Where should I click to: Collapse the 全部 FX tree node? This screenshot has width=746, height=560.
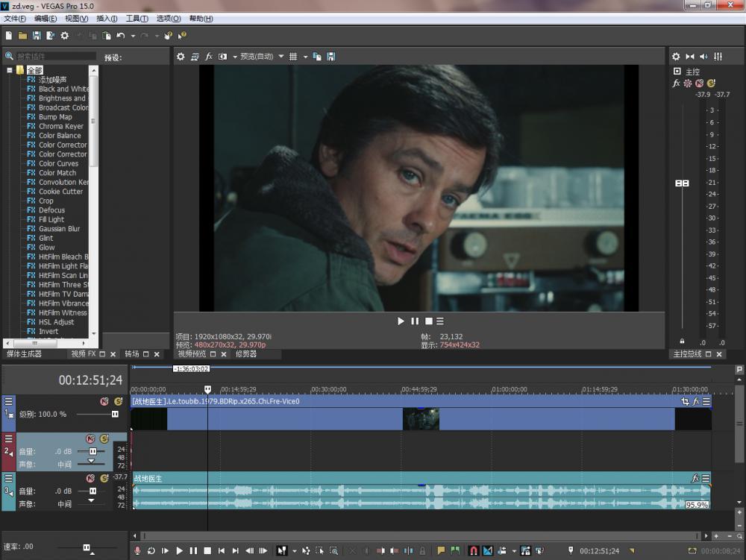(x=9, y=70)
